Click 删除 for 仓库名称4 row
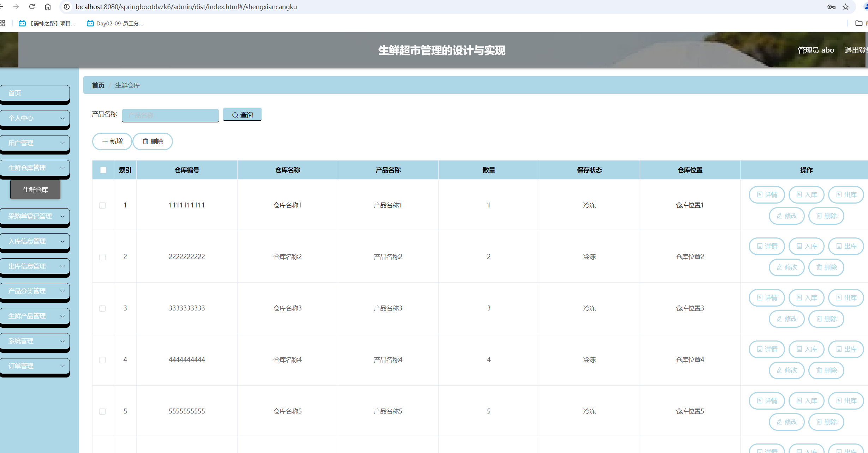This screenshot has width=868, height=453. (x=826, y=370)
